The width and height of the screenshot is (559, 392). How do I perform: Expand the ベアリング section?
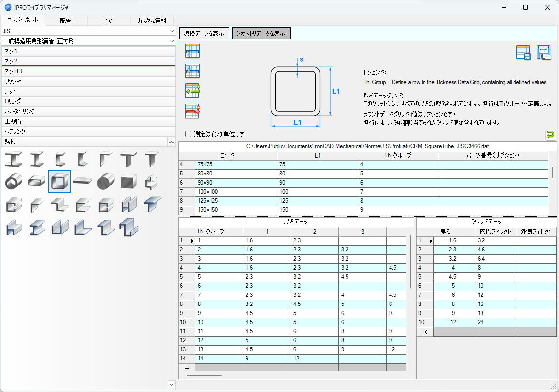[x=89, y=131]
